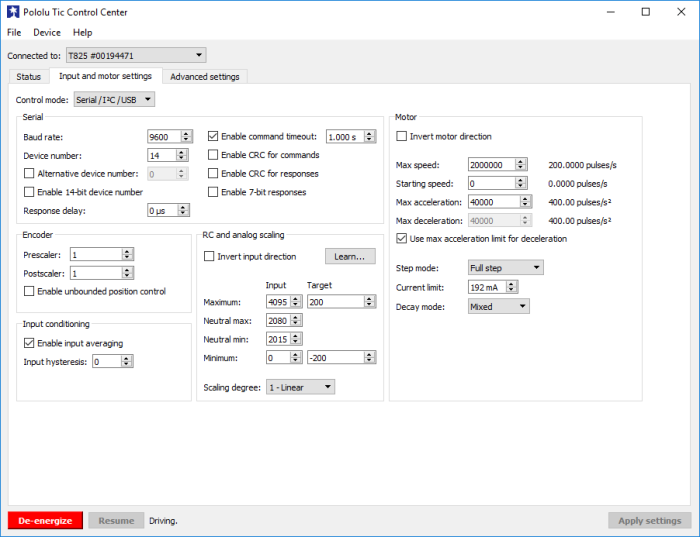Screen dimensions: 700x537
Task: Open the Device menu
Action: [47, 33]
